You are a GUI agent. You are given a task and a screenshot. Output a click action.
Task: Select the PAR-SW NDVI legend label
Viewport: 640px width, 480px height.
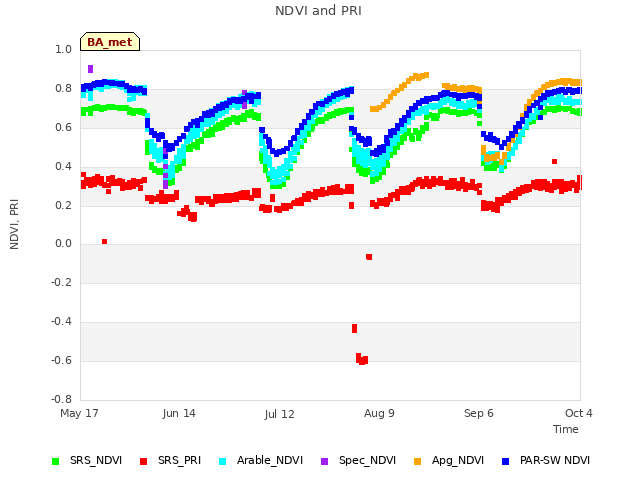coord(555,460)
